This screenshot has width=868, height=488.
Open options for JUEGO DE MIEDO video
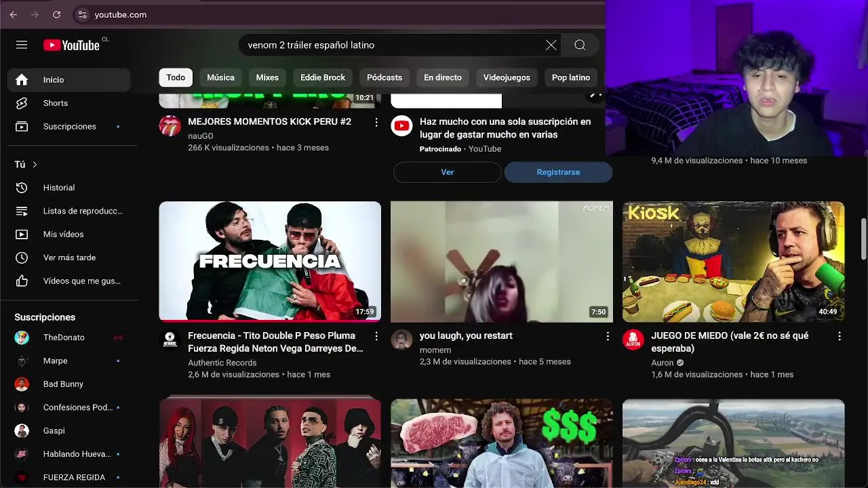[840, 336]
